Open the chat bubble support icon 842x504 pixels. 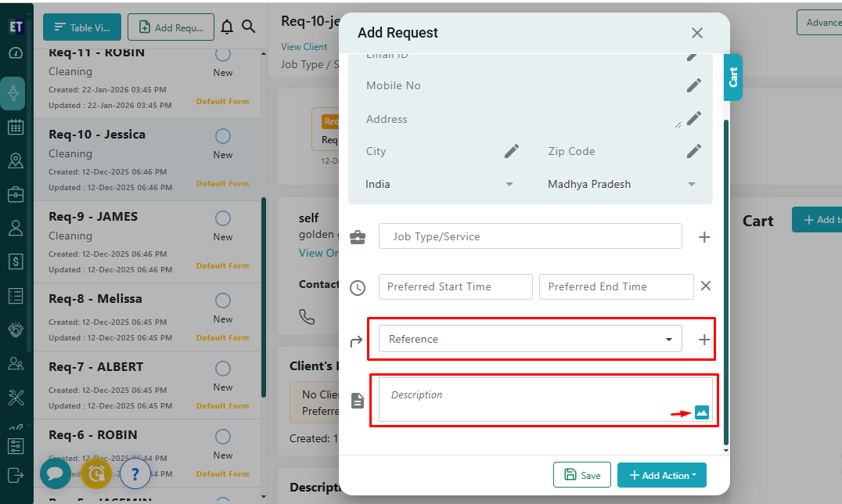tap(56, 473)
